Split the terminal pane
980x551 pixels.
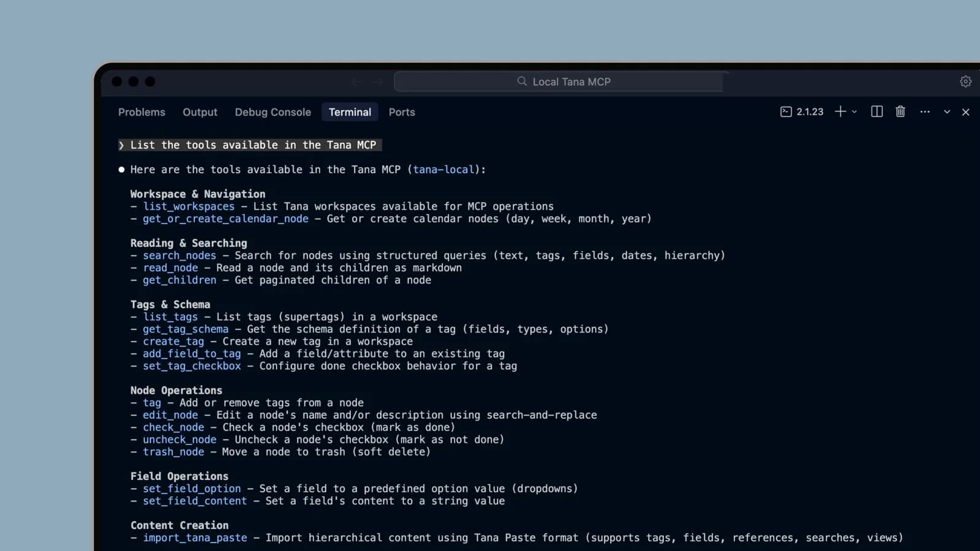pos(876,111)
